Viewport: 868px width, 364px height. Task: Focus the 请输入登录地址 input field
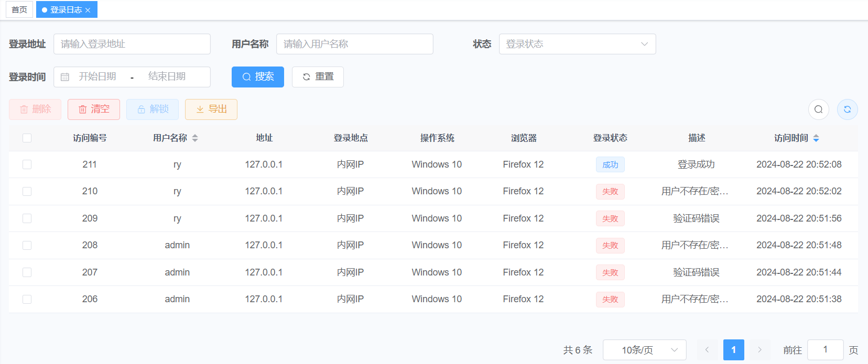[x=132, y=44]
